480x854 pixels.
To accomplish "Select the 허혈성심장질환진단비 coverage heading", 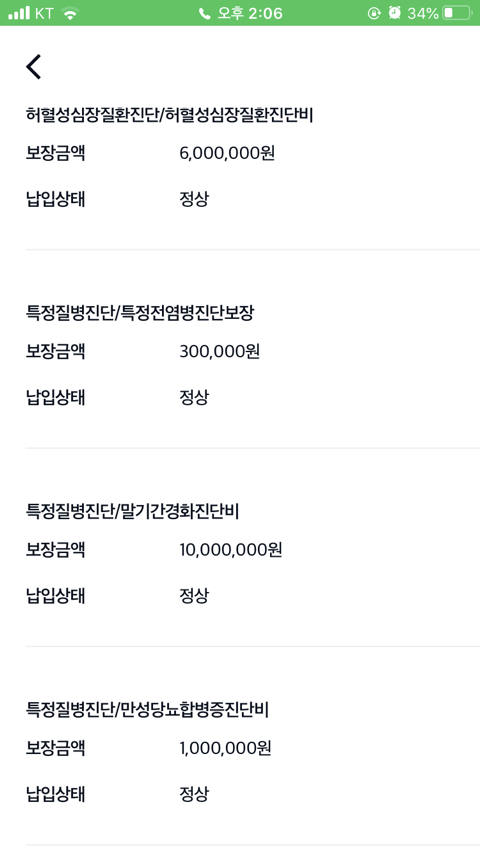I will pyautogui.click(x=169, y=115).
